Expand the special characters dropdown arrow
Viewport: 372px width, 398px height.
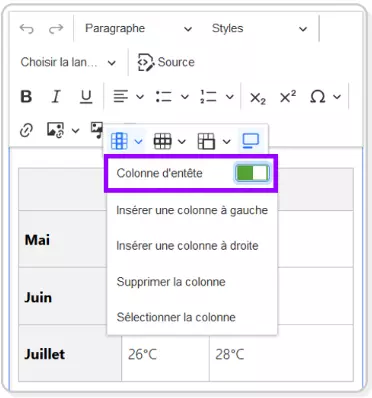[337, 97]
